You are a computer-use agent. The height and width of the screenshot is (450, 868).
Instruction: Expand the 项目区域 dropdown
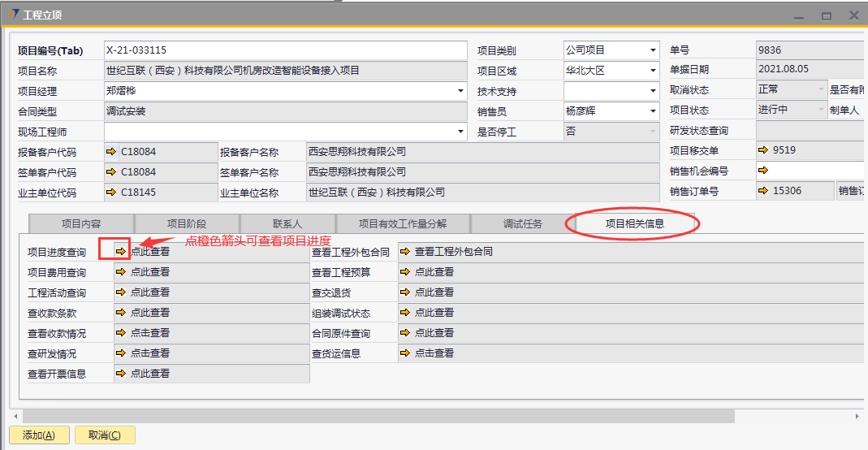653,71
